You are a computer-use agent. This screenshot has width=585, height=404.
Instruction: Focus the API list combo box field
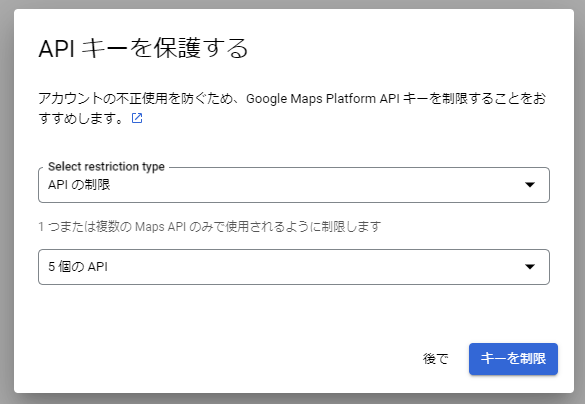click(294, 267)
